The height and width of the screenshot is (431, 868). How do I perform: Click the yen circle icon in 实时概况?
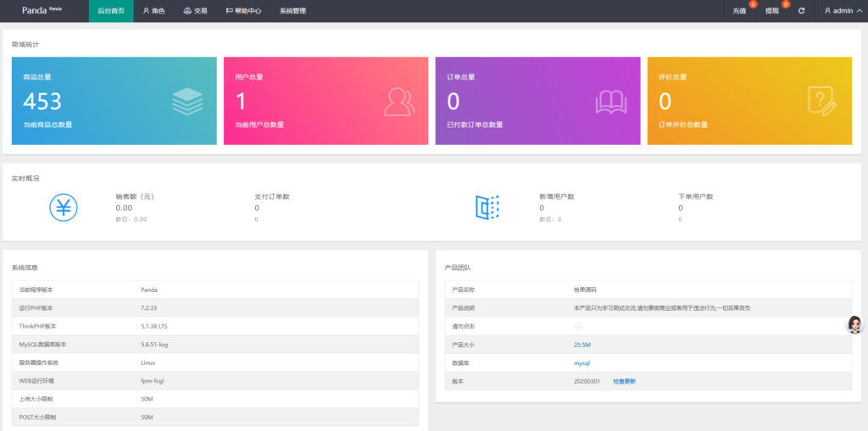click(64, 207)
